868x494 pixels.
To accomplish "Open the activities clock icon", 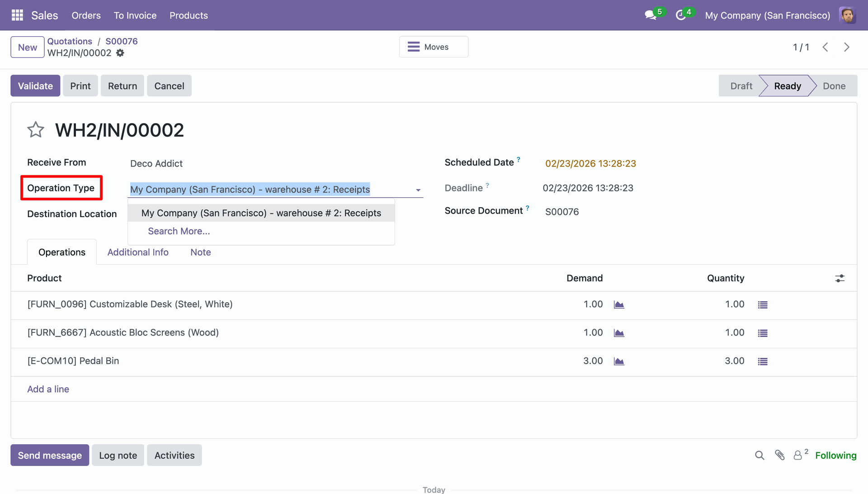I will [680, 15].
